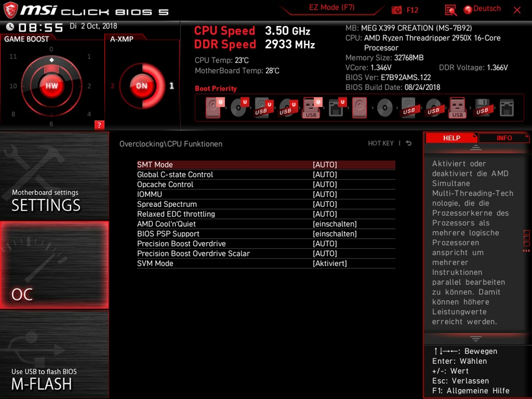Click the A-XMP header label
The height and width of the screenshot is (399, 532).
click(121, 39)
